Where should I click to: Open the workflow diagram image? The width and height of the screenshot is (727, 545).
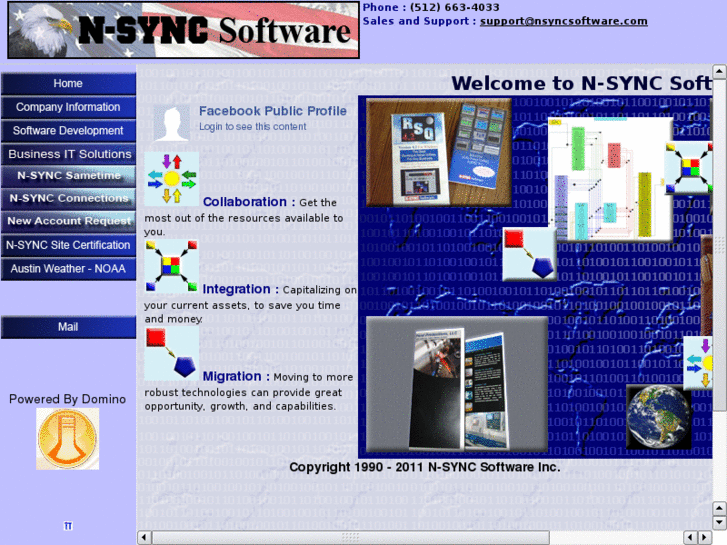tap(610, 179)
